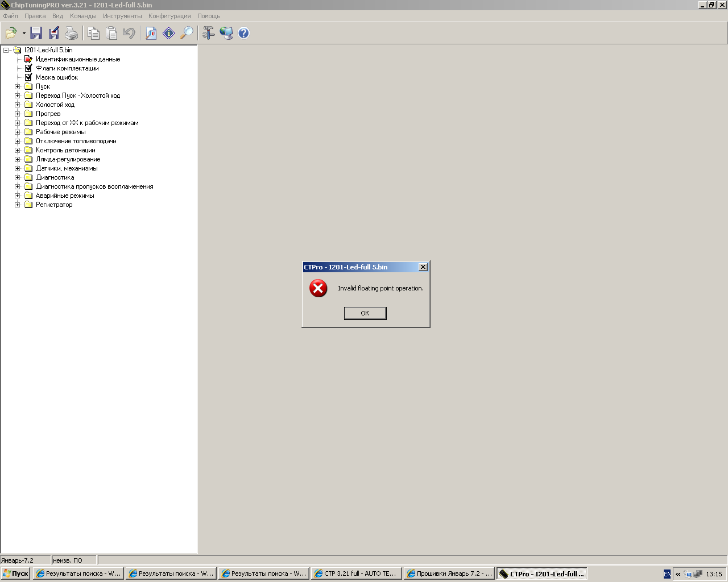Open the Конфигурация menu

pos(169,16)
